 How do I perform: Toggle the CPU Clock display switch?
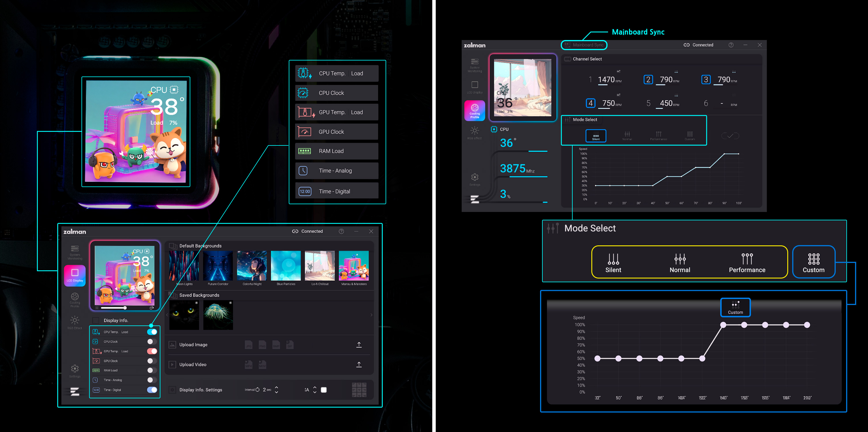152,342
